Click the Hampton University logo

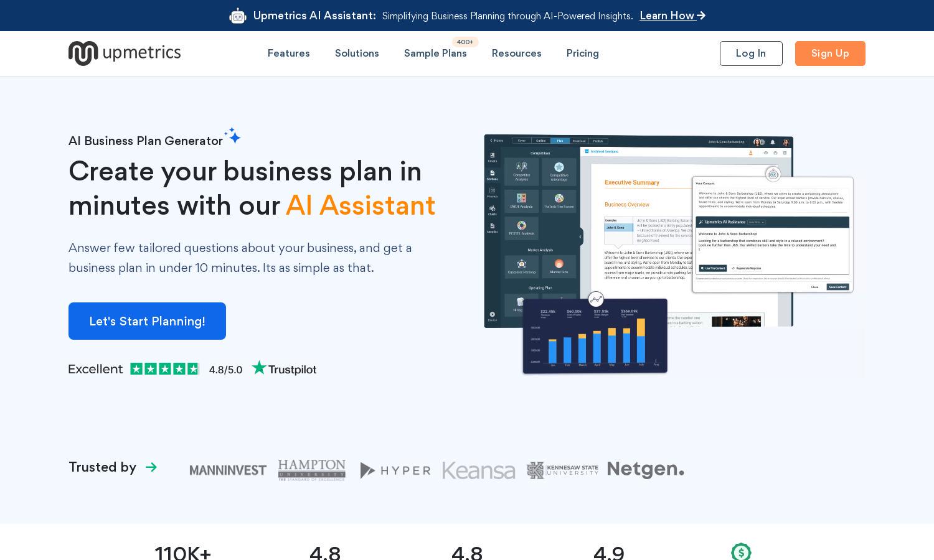pos(311,470)
